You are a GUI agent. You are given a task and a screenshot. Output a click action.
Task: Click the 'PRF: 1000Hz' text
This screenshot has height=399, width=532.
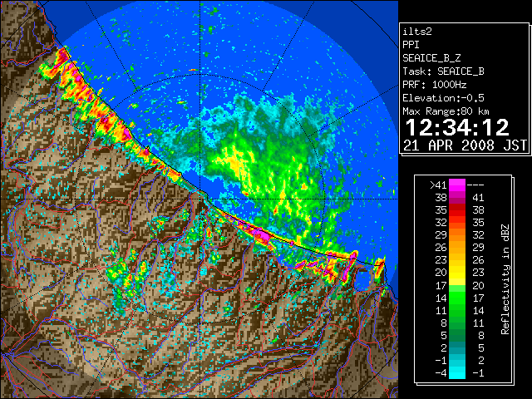coord(435,85)
